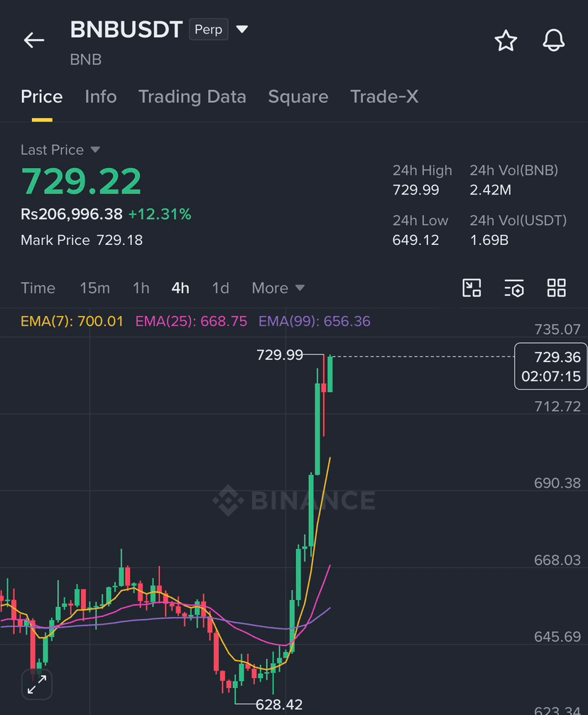Tap the current price tag 729.36 countdown box
588x715 pixels.
pyautogui.click(x=550, y=366)
